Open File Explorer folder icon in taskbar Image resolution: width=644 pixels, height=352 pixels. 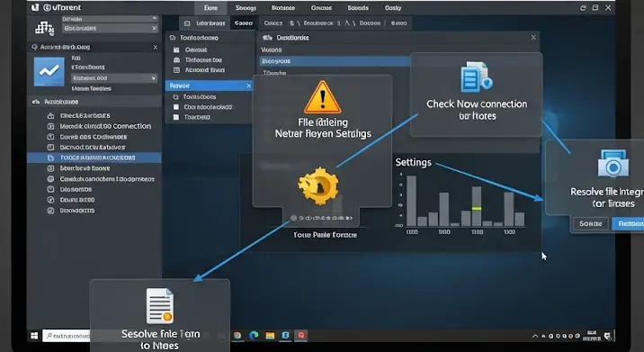pos(270,336)
